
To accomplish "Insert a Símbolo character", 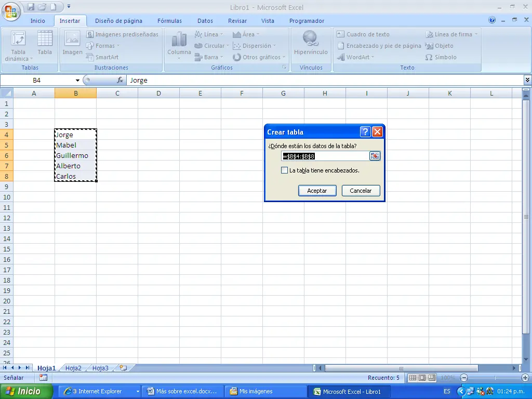I will click(x=441, y=57).
